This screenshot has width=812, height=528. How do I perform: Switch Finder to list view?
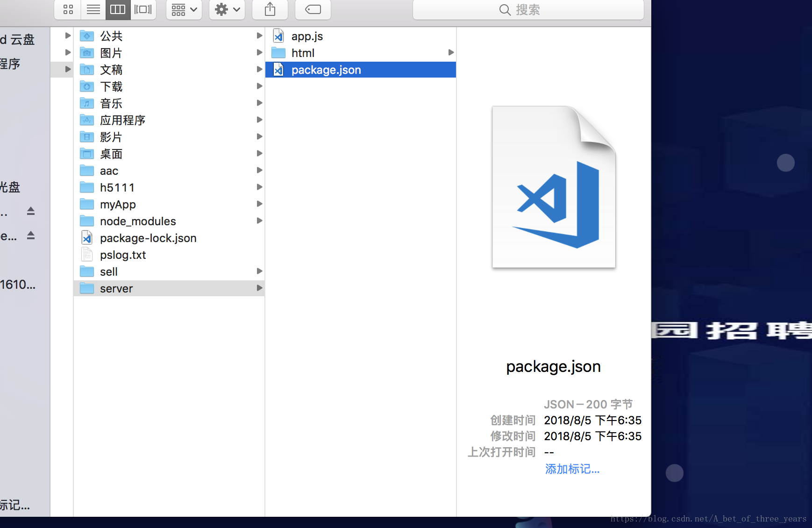point(93,9)
